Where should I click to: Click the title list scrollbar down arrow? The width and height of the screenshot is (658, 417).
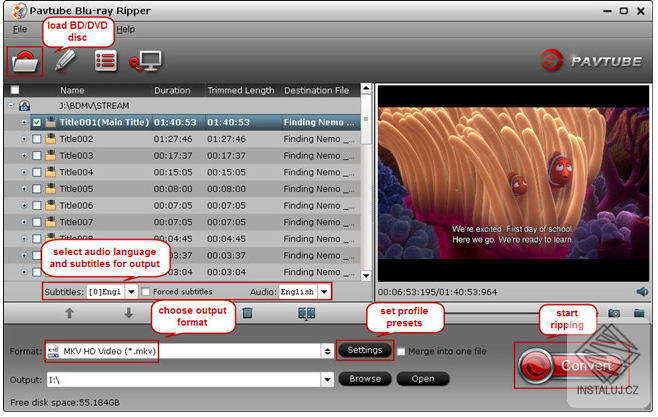pos(366,276)
